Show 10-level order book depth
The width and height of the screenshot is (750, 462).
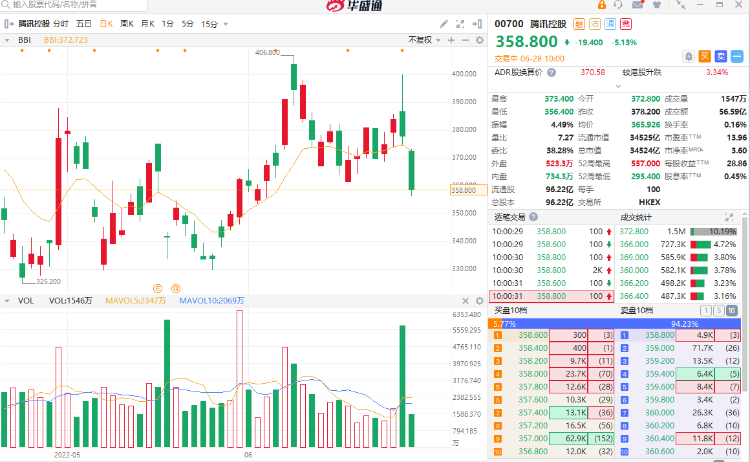(731, 311)
